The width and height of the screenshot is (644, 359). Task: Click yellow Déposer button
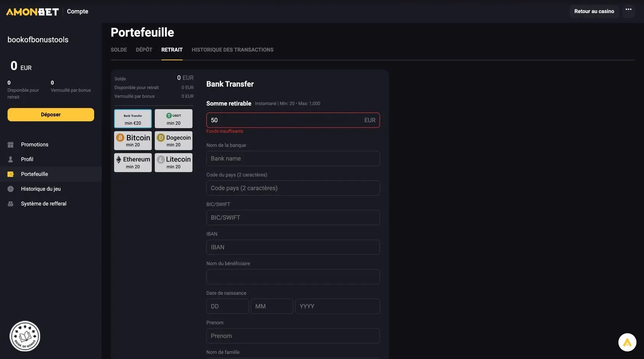(51, 115)
